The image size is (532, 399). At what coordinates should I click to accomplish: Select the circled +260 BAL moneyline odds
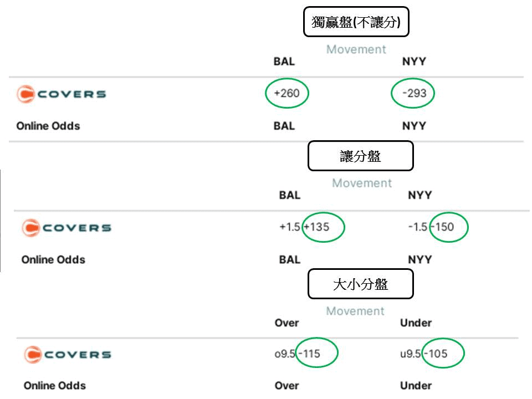click(x=287, y=94)
